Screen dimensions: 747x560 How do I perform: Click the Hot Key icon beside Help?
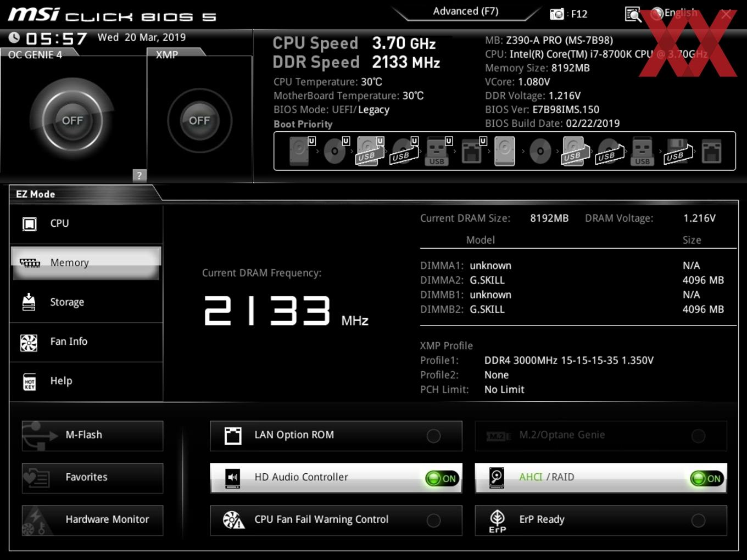tap(30, 382)
